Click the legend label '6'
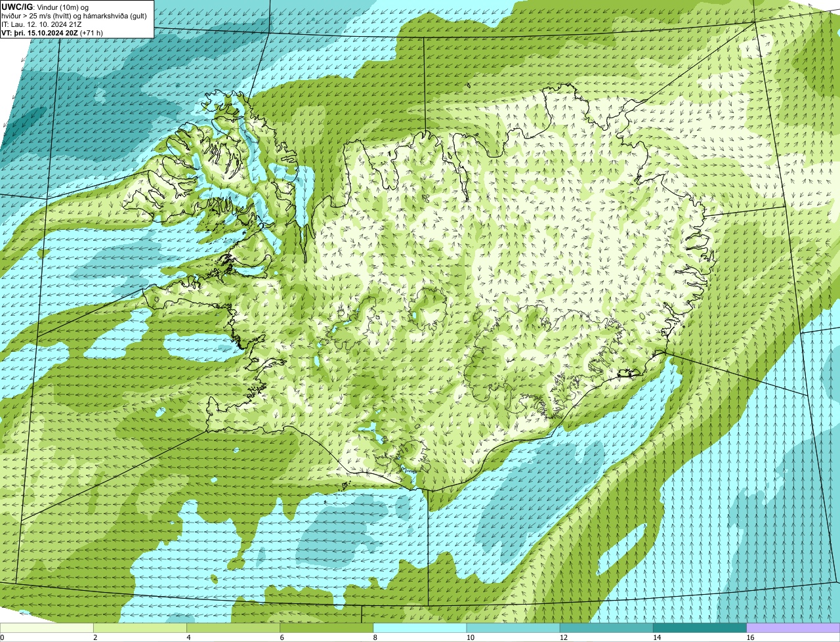Viewport: 840px width, 642px height. [x=282, y=637]
